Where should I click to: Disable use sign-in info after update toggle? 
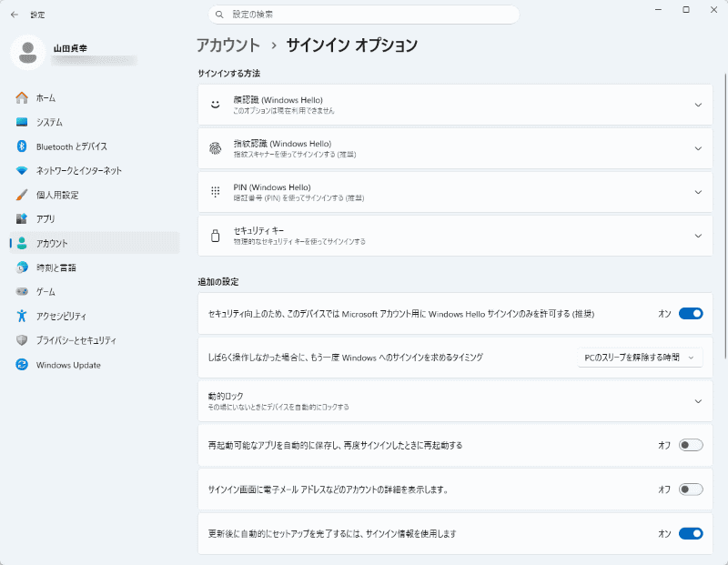pos(691,533)
